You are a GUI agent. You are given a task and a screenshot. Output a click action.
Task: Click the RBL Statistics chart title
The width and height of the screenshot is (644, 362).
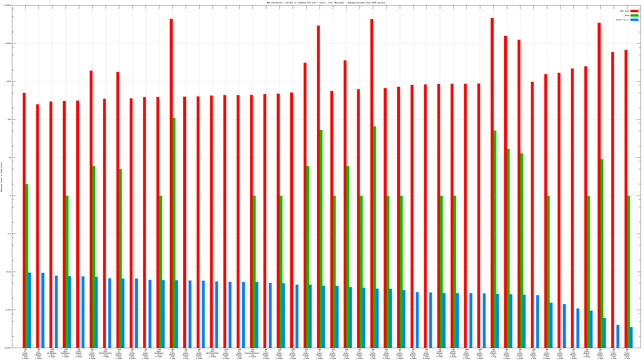326,3
